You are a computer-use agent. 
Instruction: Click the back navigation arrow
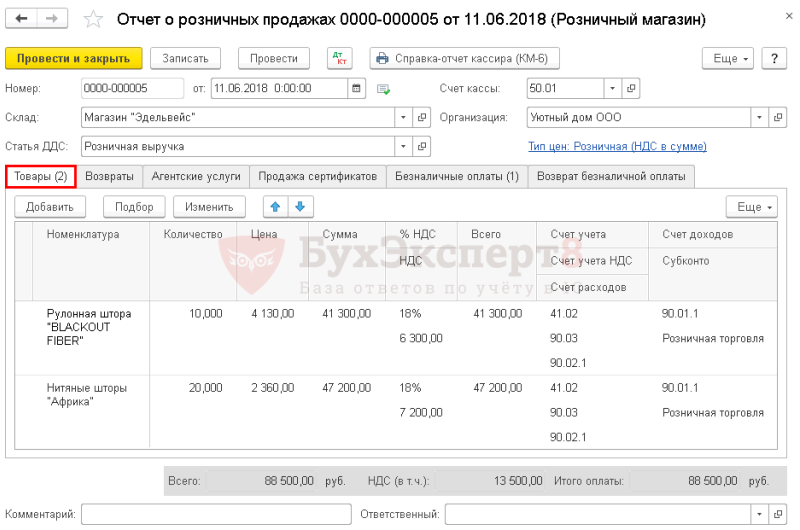pos(21,19)
